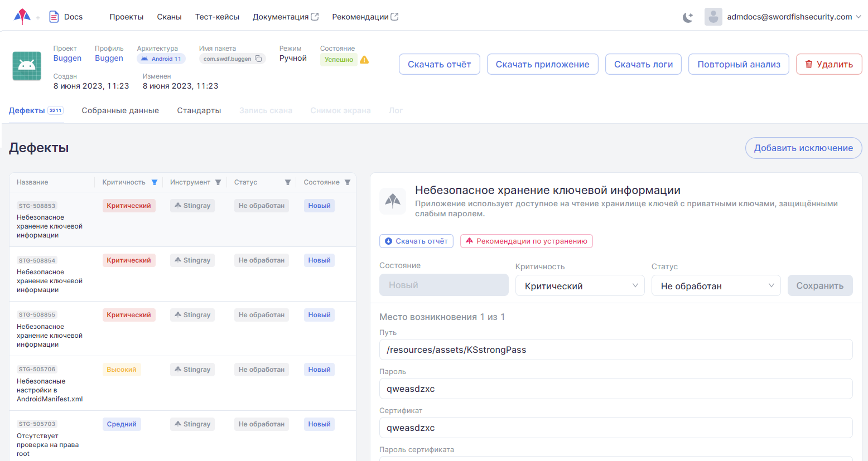The height and width of the screenshot is (461, 868).
Task: Click the defects count badge 3211
Action: tap(55, 110)
